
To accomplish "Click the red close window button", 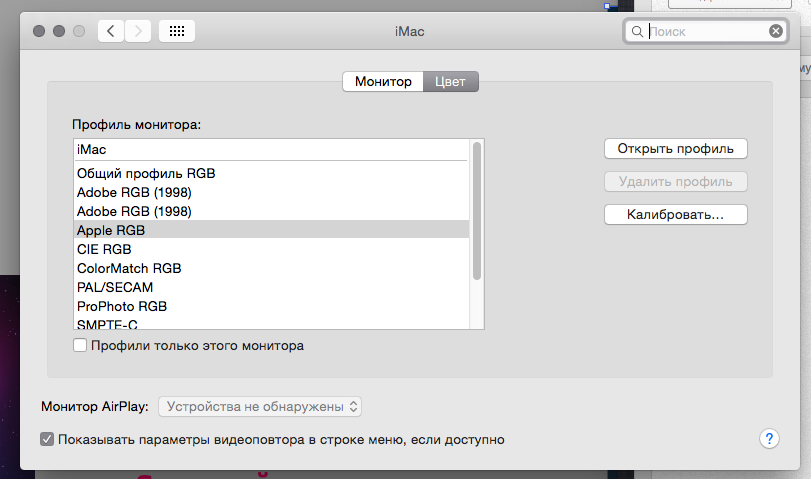I will 39,31.
